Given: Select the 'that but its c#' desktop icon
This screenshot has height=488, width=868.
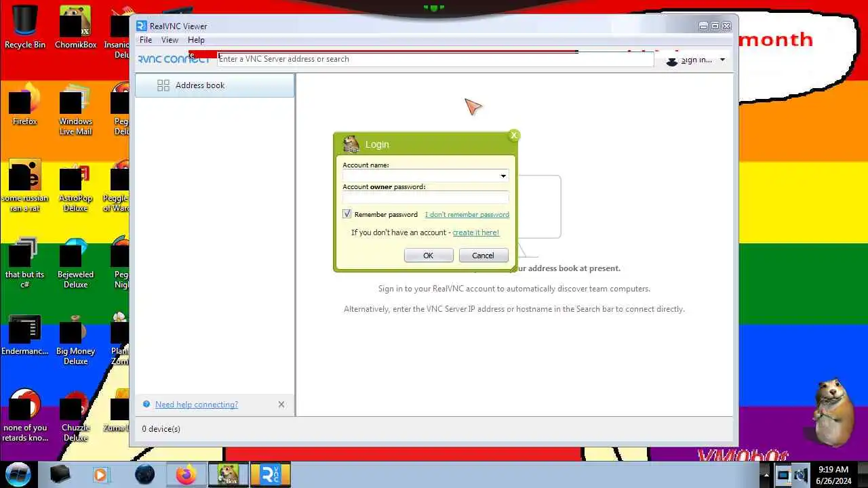Looking at the screenshot, I should 25,262.
